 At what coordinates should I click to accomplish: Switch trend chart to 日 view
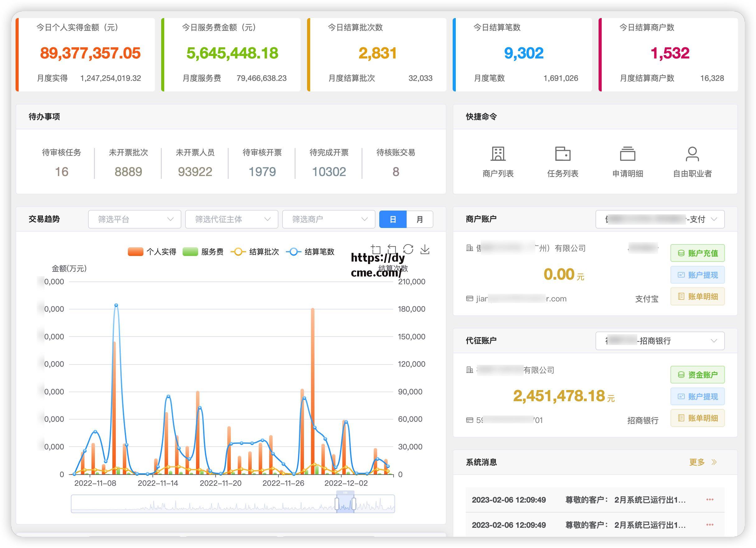tap(393, 219)
